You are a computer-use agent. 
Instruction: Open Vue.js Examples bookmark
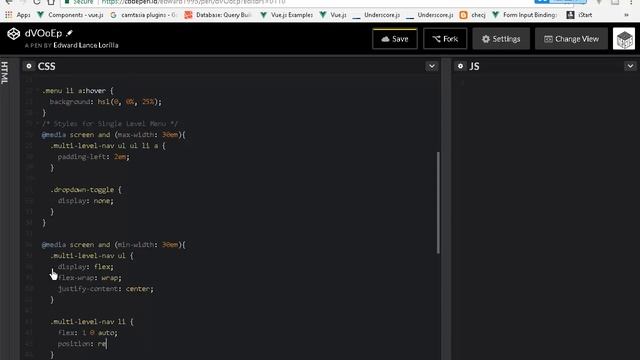tap(287, 15)
